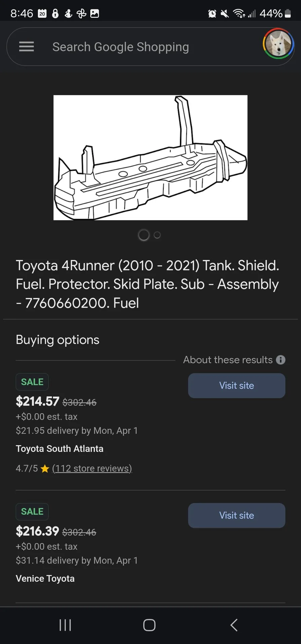Open the Android recent apps button
Image resolution: width=301 pixels, height=644 pixels.
[x=65, y=625]
